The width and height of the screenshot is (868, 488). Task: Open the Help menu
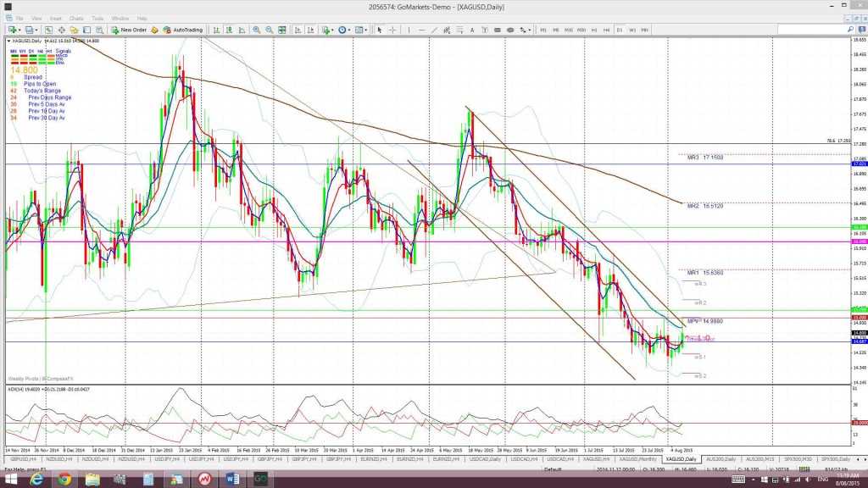142,19
